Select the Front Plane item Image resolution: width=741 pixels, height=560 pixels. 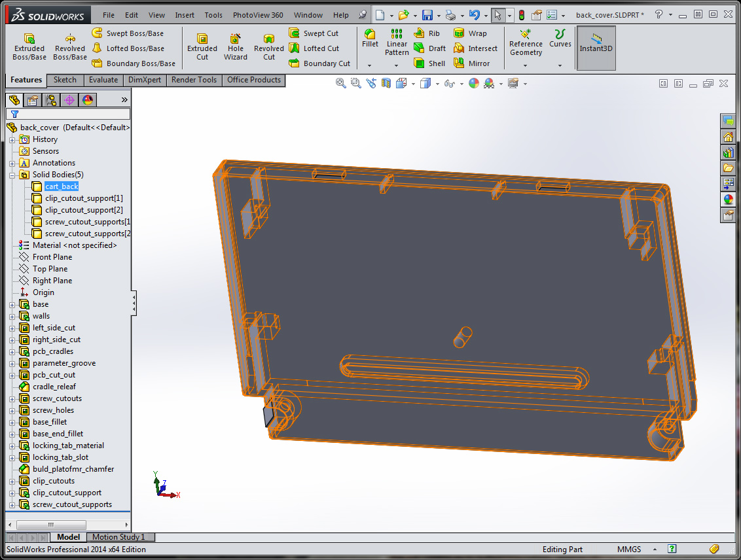pos(52,257)
